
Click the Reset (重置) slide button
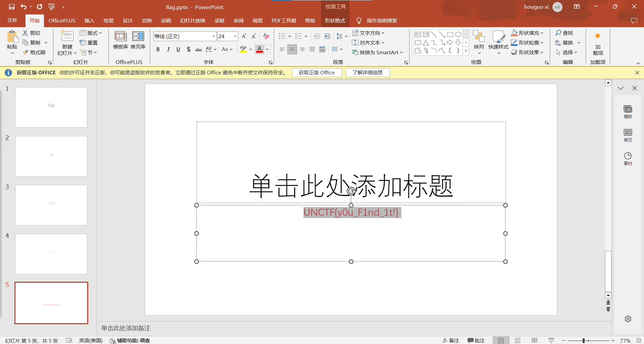coord(89,43)
